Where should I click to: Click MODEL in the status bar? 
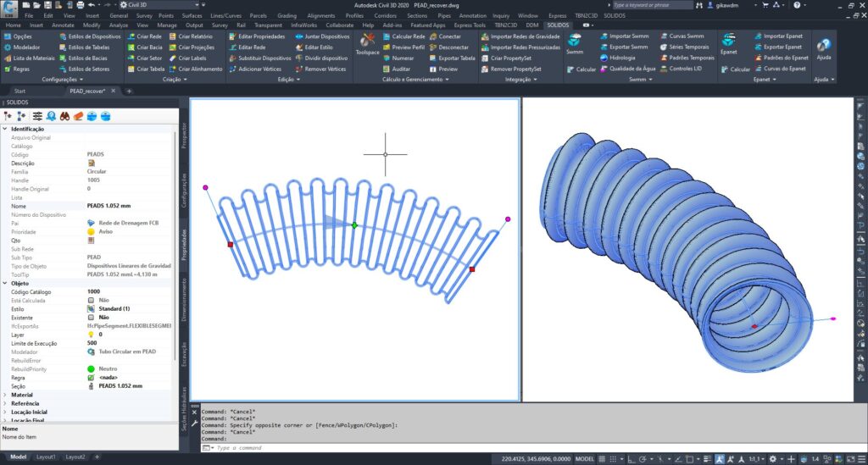[x=584, y=459]
